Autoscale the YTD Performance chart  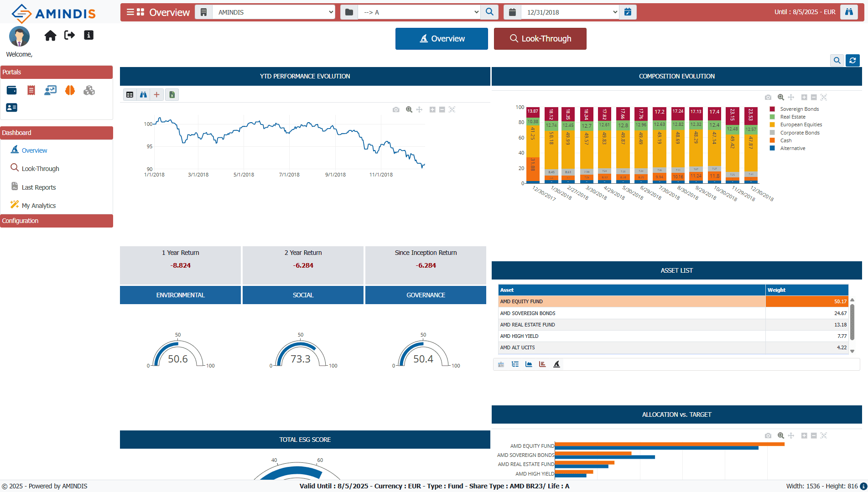(452, 109)
